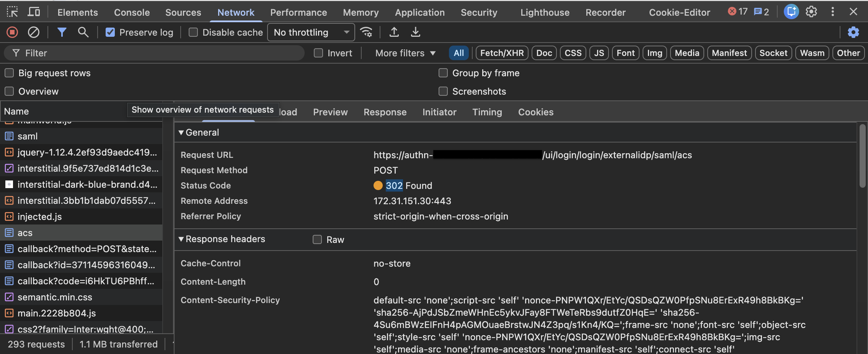
Task: Open the Cookie-Editor tab
Action: click(x=680, y=13)
